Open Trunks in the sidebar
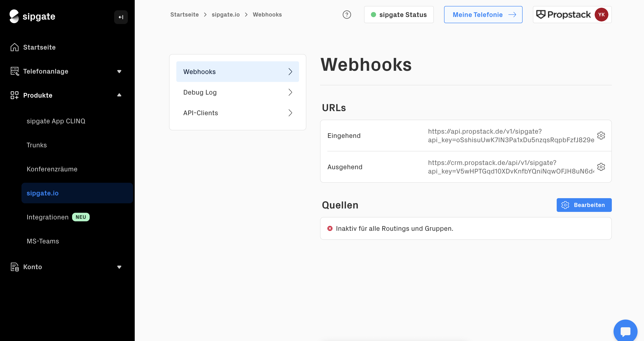The image size is (644, 341). [x=37, y=145]
